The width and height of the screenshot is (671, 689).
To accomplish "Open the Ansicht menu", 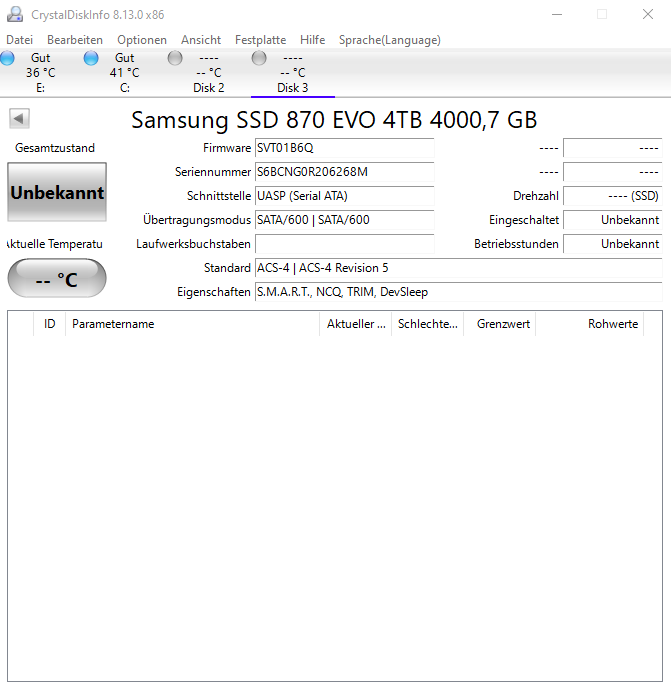I will click(201, 40).
